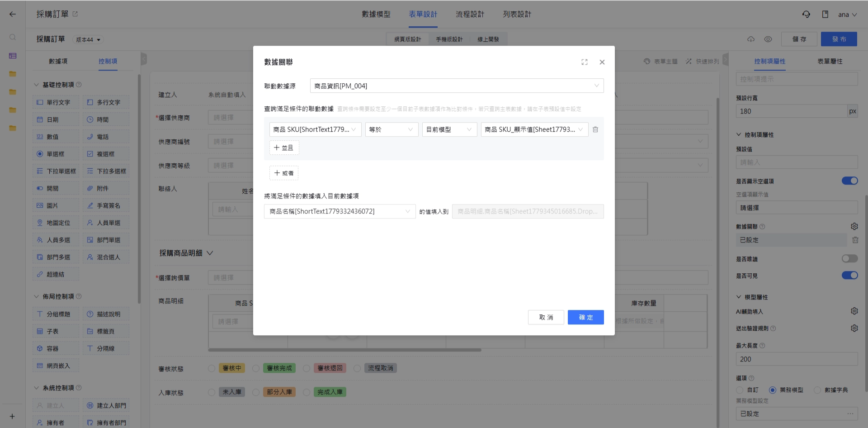Click the headset support icon
The width and height of the screenshot is (868, 428).
tap(806, 14)
